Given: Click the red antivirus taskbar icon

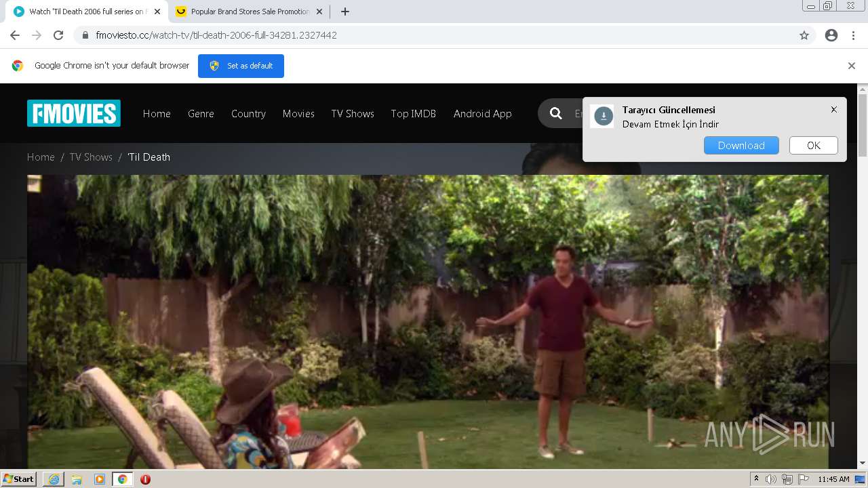Looking at the screenshot, I should click(x=145, y=479).
